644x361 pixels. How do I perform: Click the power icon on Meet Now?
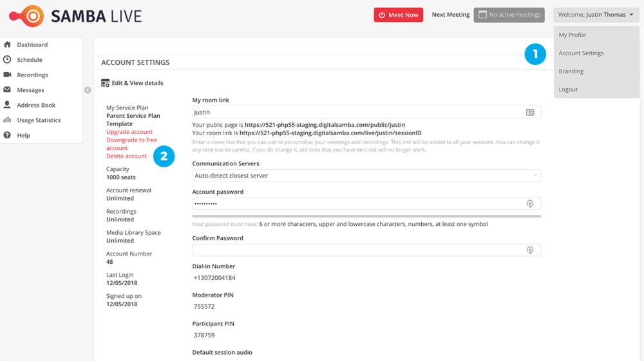(382, 15)
